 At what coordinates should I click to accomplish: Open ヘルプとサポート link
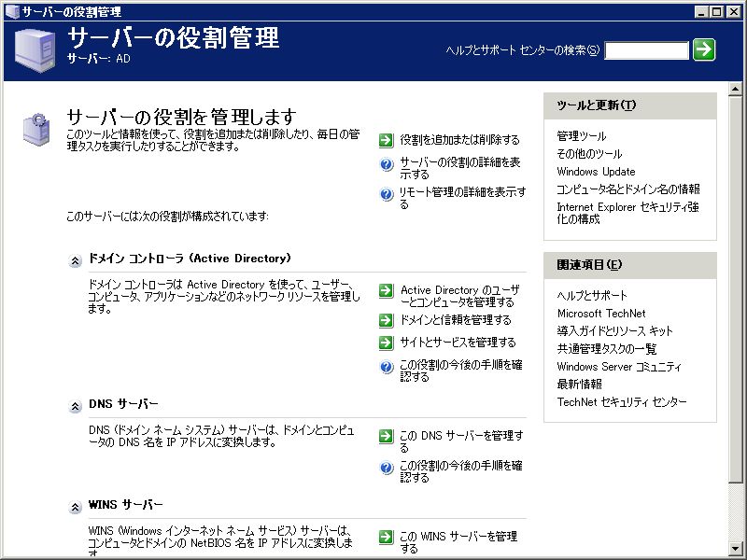click(x=592, y=296)
